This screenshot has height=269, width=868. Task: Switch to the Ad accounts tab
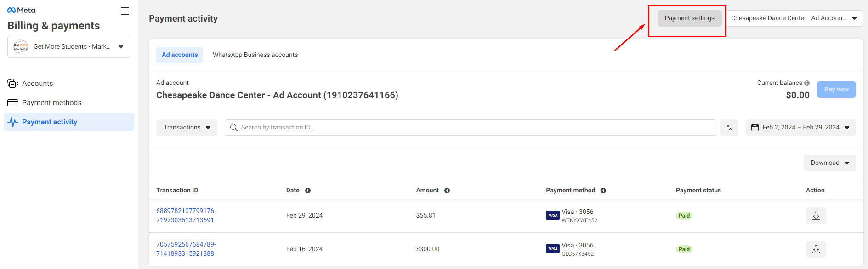180,55
